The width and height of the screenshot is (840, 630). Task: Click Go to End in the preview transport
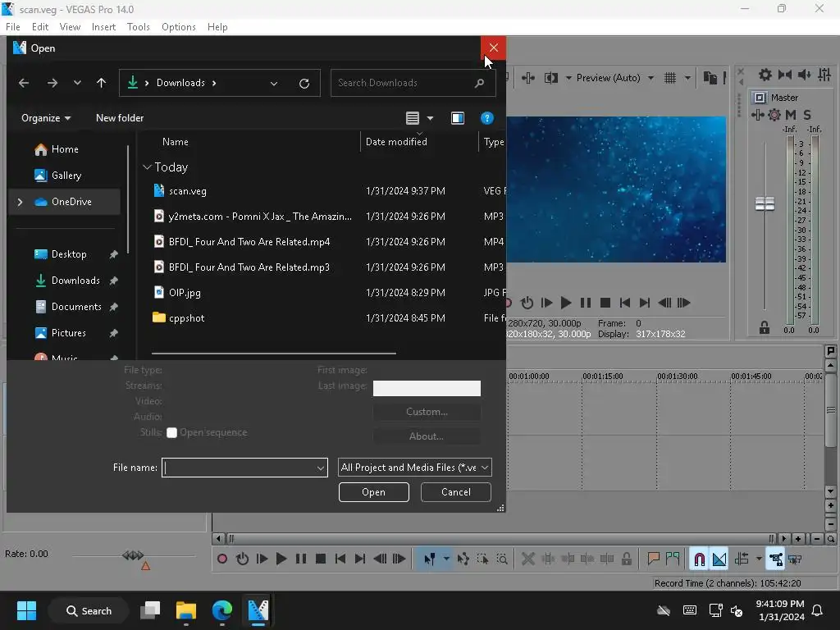(x=645, y=303)
